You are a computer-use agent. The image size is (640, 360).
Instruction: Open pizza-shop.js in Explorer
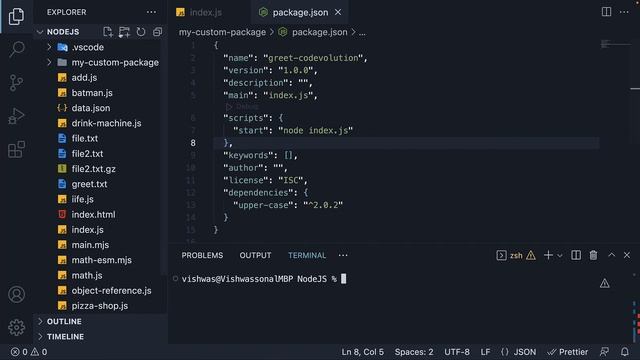click(x=100, y=306)
